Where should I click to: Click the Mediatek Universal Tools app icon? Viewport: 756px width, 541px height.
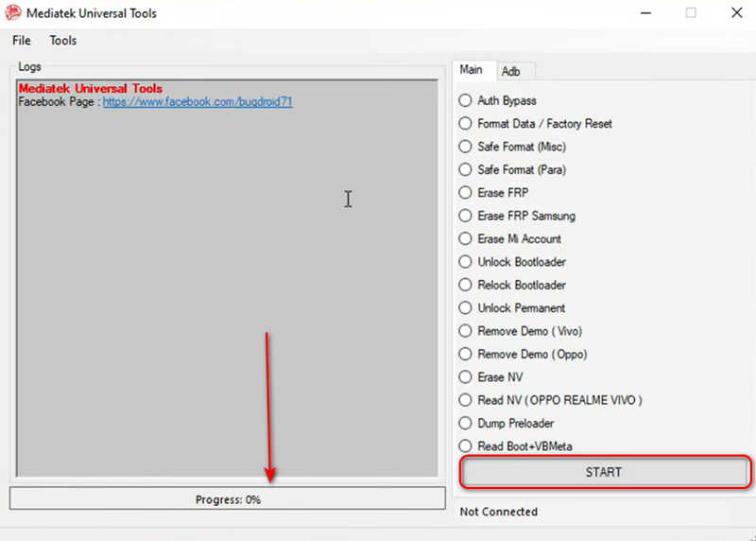pos(13,12)
